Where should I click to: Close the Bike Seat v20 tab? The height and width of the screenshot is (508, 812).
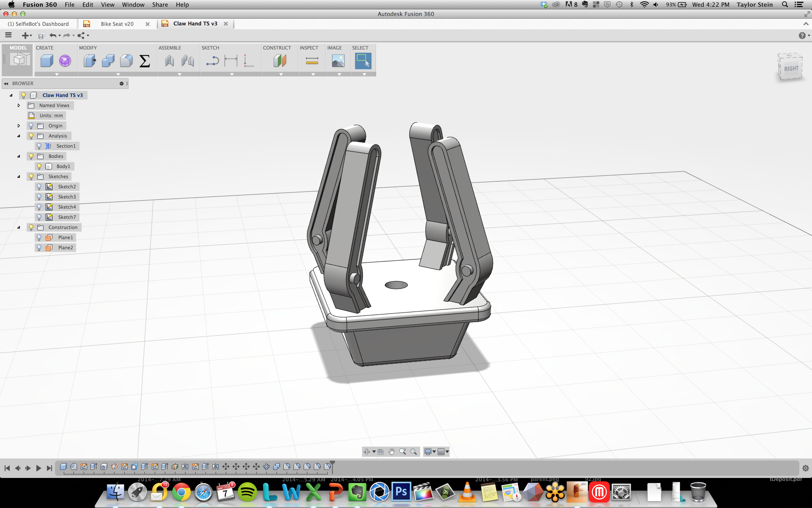coord(147,24)
